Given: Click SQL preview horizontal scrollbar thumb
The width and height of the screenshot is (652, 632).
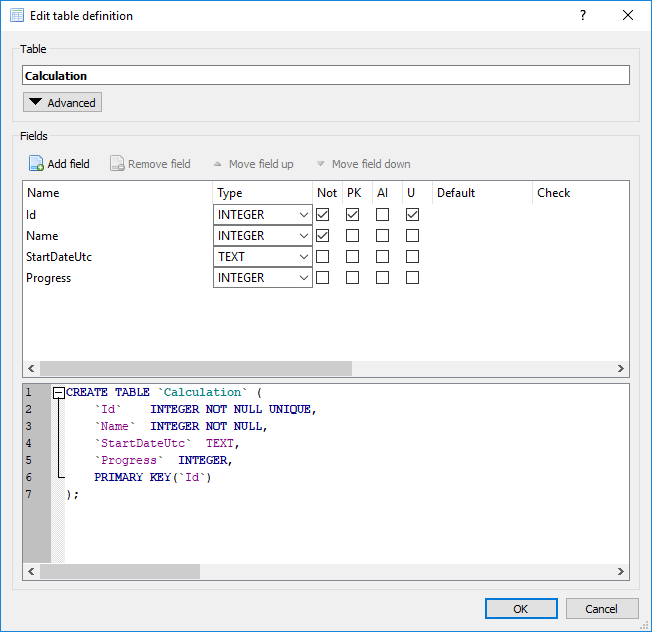Looking at the screenshot, I should click(120, 571).
